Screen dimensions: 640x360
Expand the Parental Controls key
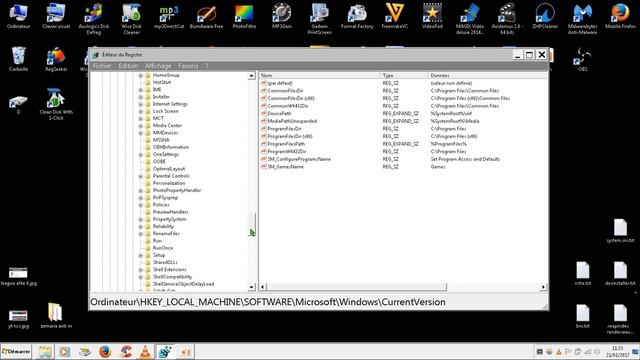pyautogui.click(x=140, y=176)
